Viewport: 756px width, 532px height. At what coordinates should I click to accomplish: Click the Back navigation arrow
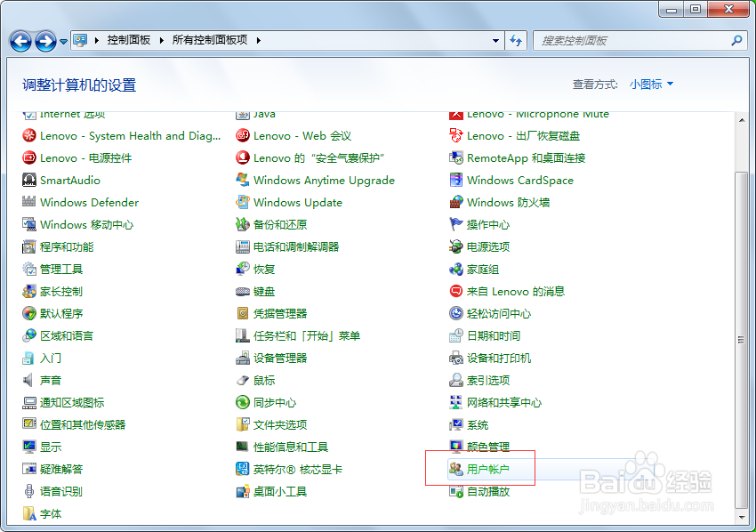click(20, 41)
